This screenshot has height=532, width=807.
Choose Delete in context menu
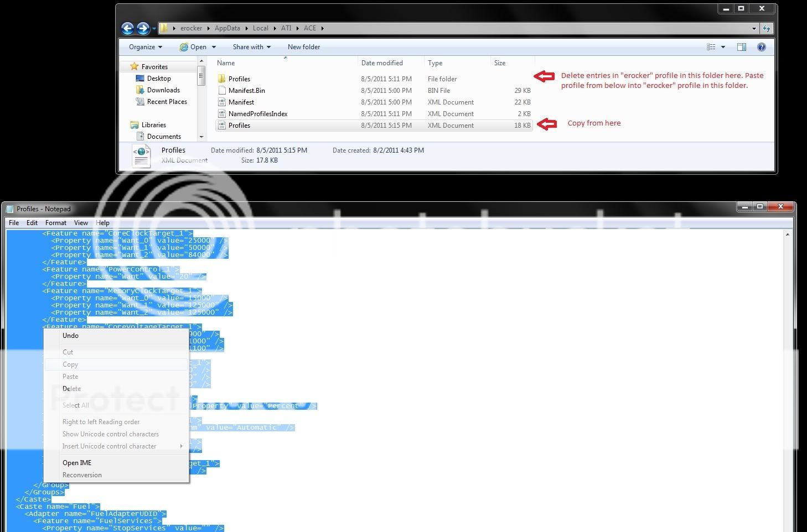116,389
